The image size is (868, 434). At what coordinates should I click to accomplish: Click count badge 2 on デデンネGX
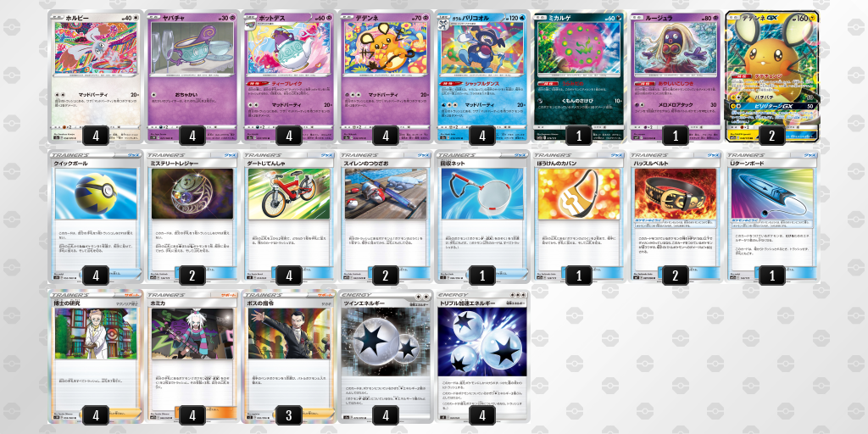point(771,135)
